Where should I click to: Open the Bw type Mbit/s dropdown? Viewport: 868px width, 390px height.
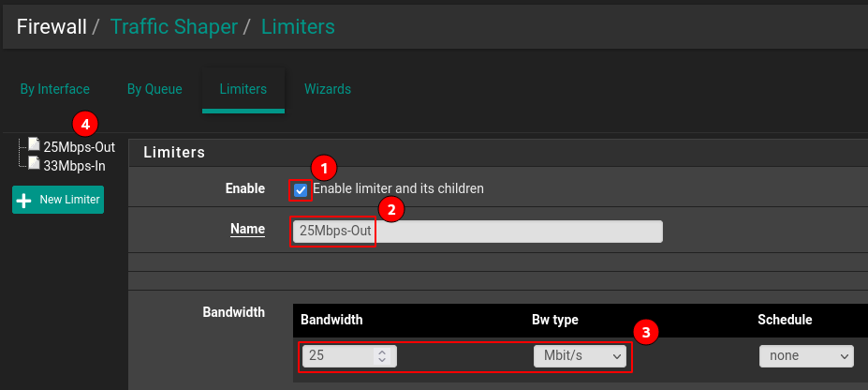580,356
